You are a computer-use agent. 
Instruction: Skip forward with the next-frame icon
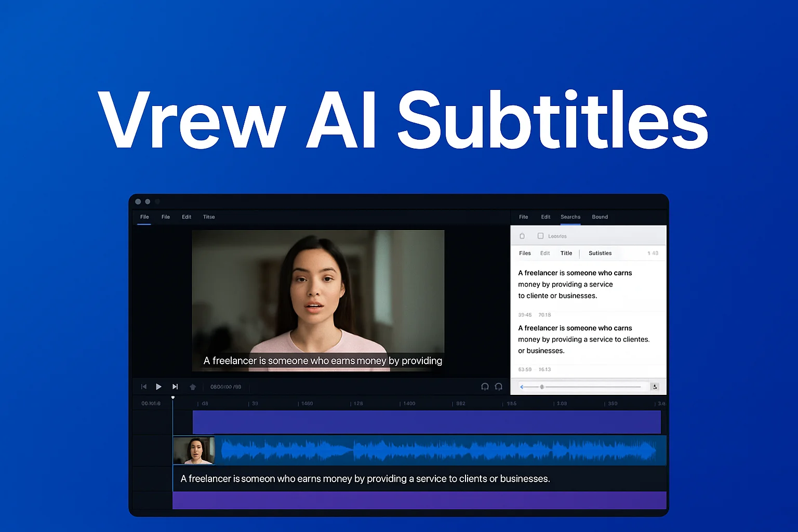coord(175,387)
